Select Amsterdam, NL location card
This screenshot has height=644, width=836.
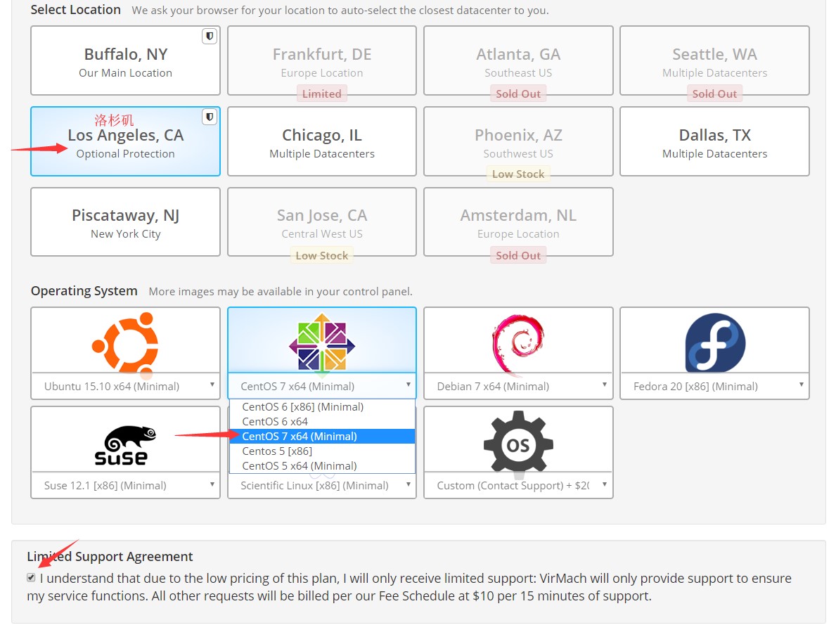pos(518,221)
